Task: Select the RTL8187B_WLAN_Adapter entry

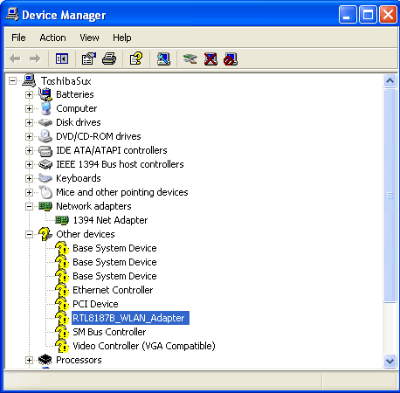Action: [x=130, y=318]
